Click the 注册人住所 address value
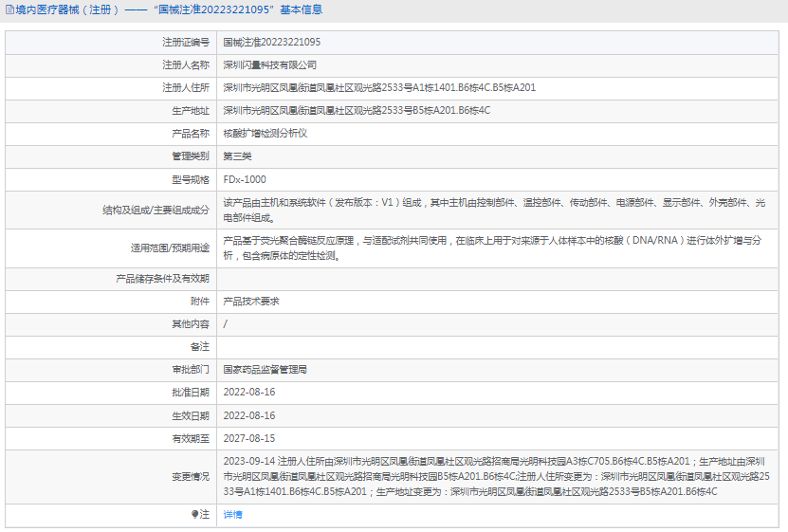788x532 pixels. [379, 88]
